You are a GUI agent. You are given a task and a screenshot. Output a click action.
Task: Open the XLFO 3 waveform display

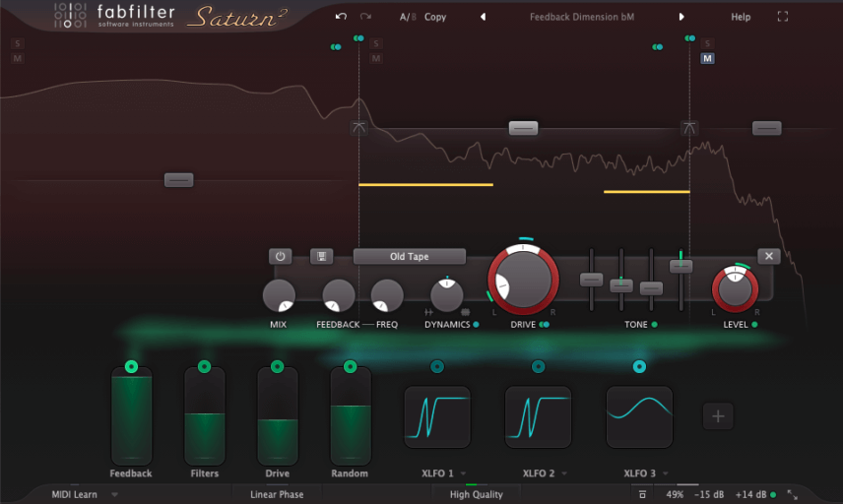[639, 417]
